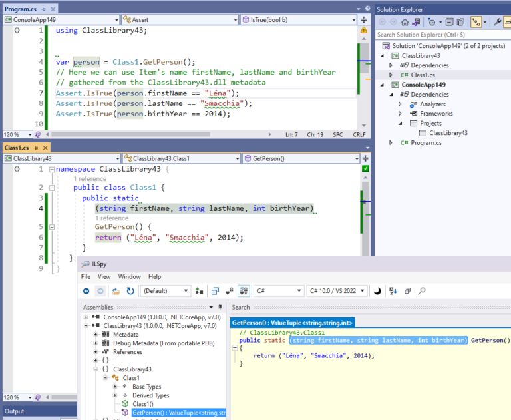Screen dimensions: 511x420
Task: Select Class1.cs in Solution Explorer
Action: (x=423, y=75)
